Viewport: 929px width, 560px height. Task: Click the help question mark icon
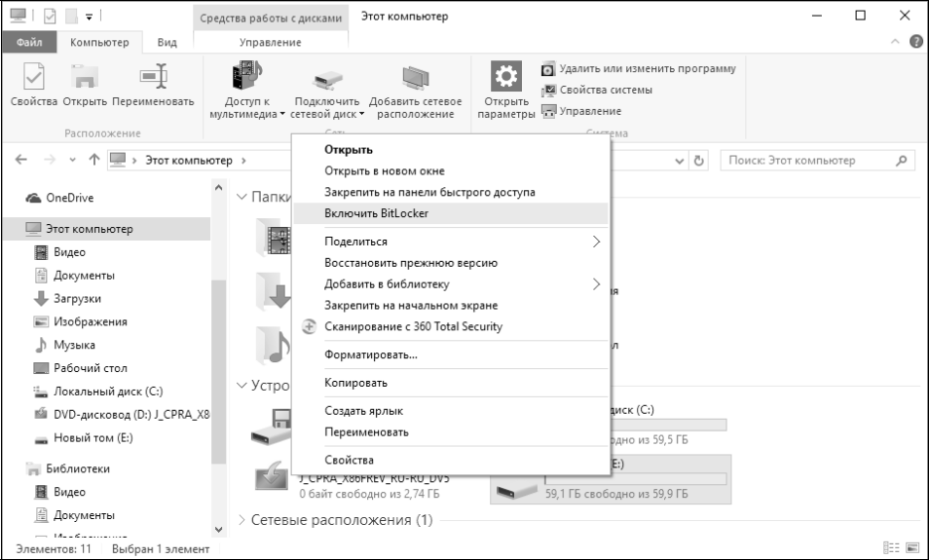tap(914, 42)
